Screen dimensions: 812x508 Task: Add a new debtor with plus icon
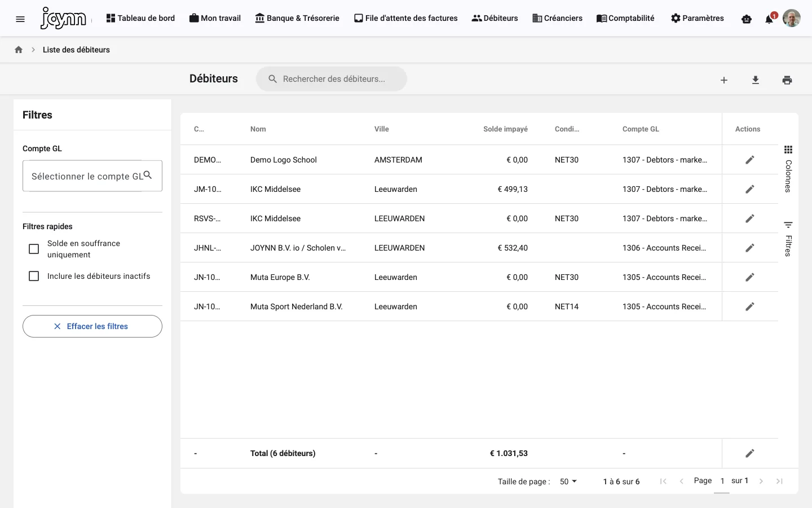pos(724,80)
